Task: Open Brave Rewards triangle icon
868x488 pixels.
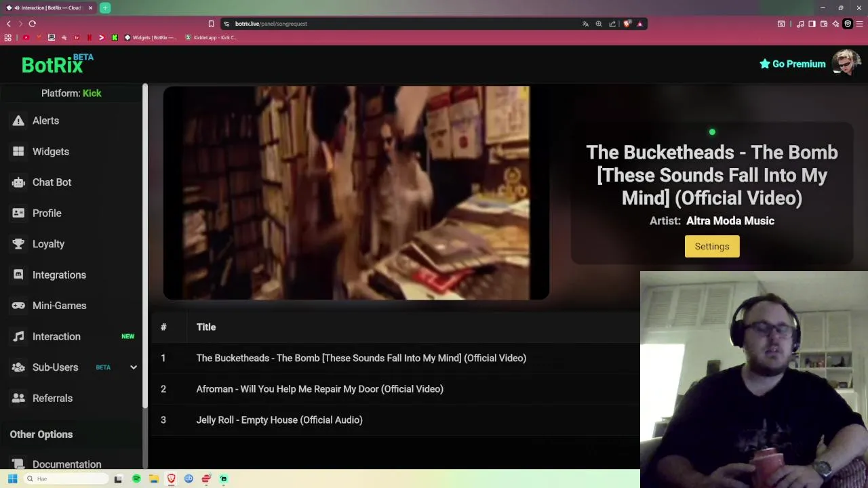Action: click(639, 24)
